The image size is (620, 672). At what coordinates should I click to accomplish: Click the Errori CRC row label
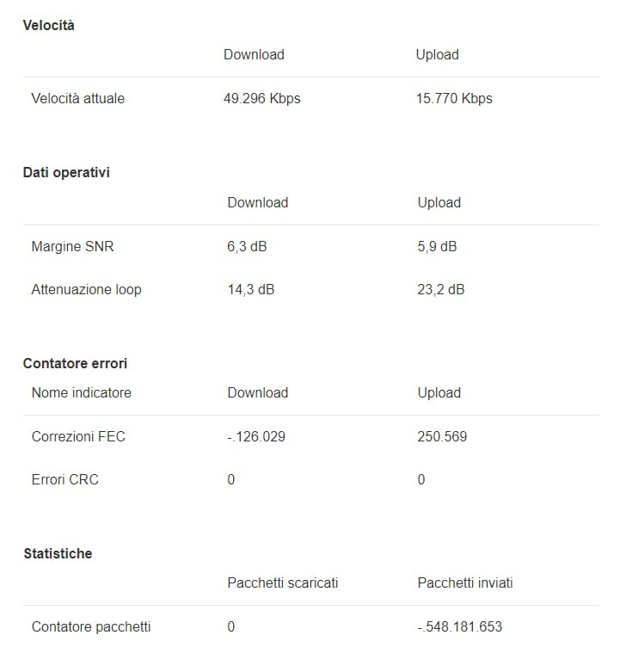tap(64, 479)
